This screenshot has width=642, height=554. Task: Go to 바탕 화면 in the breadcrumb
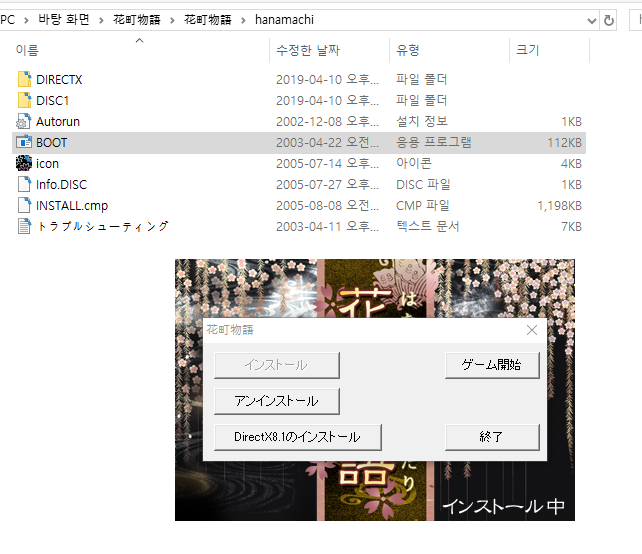coord(63,20)
